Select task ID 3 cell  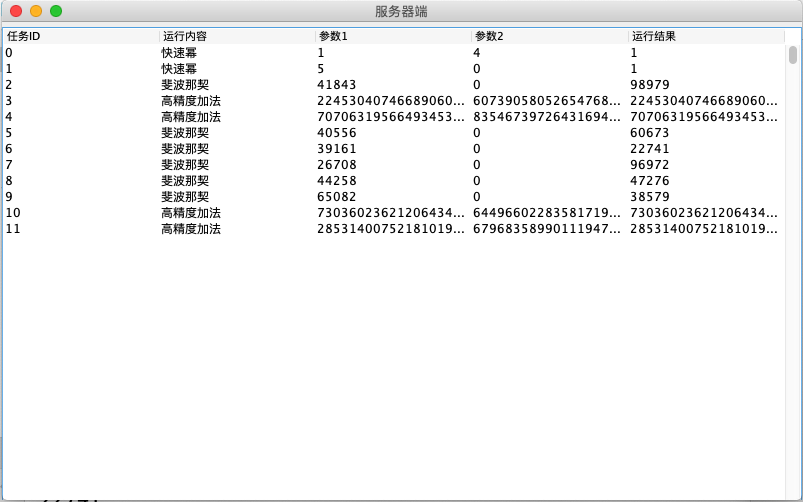81,101
